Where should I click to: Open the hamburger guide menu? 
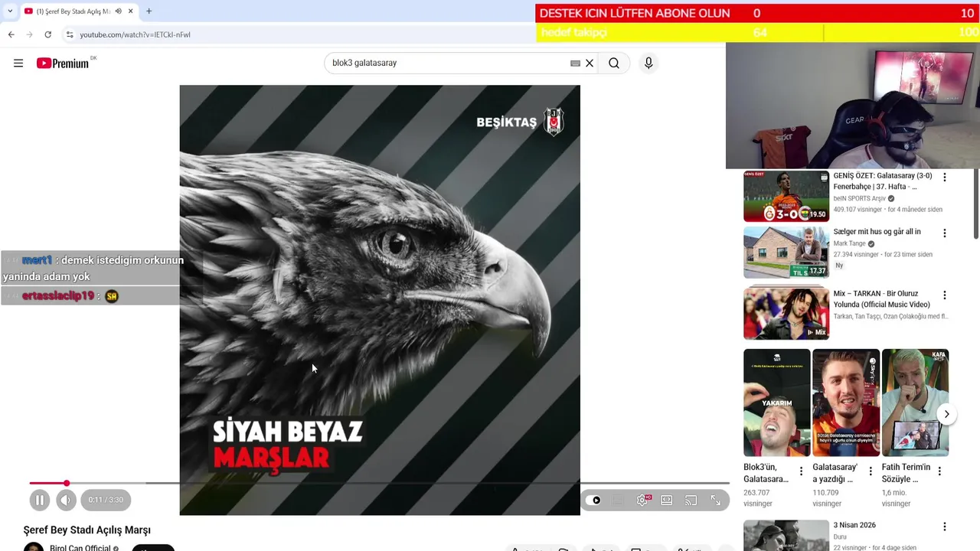coord(18,64)
